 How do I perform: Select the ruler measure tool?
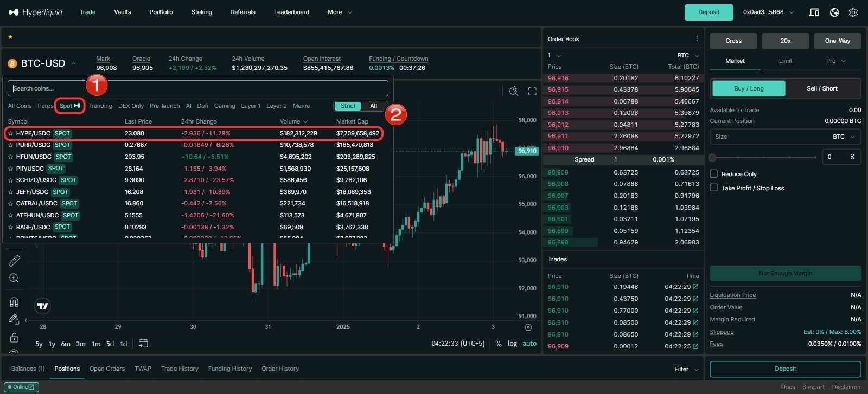(x=14, y=261)
